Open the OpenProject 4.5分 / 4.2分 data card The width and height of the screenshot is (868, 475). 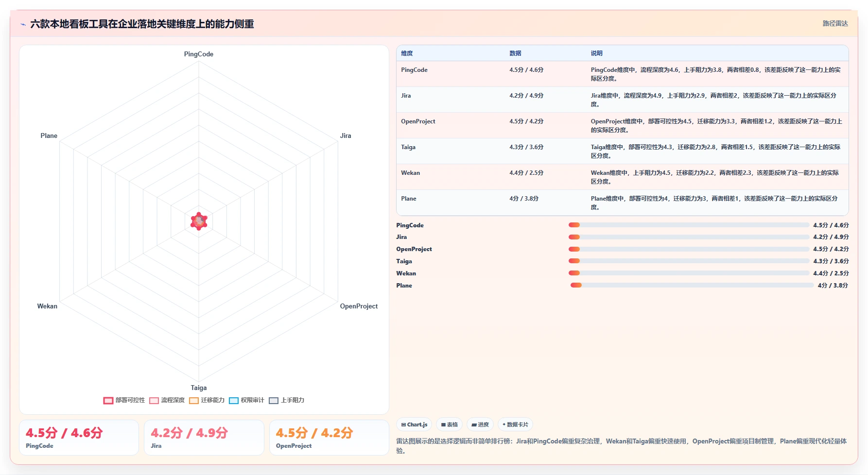pyautogui.click(x=329, y=438)
